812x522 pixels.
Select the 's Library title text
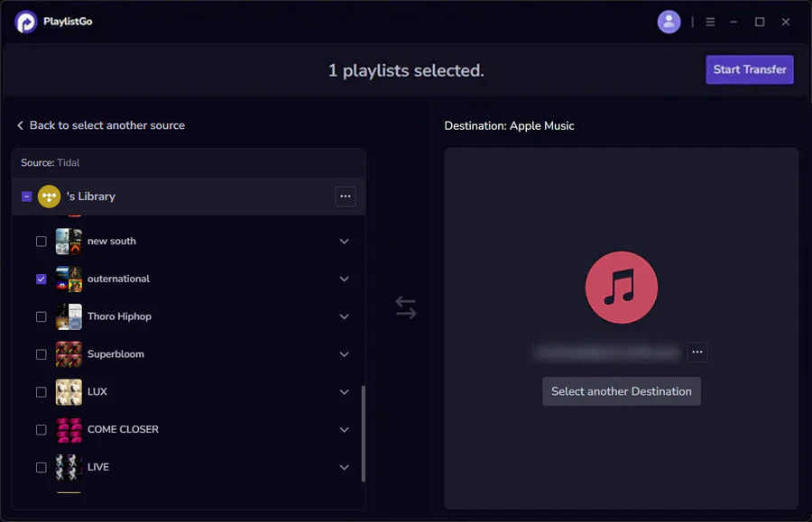91,197
